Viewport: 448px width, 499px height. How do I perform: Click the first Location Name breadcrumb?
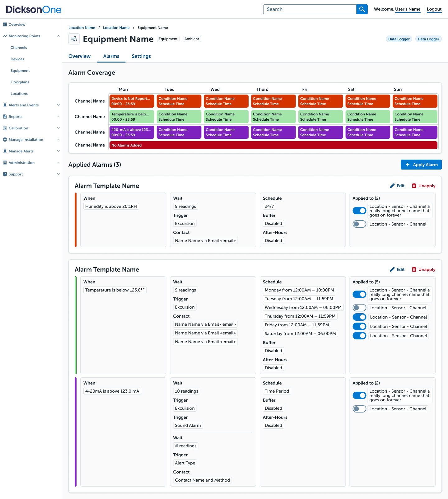pyautogui.click(x=82, y=28)
